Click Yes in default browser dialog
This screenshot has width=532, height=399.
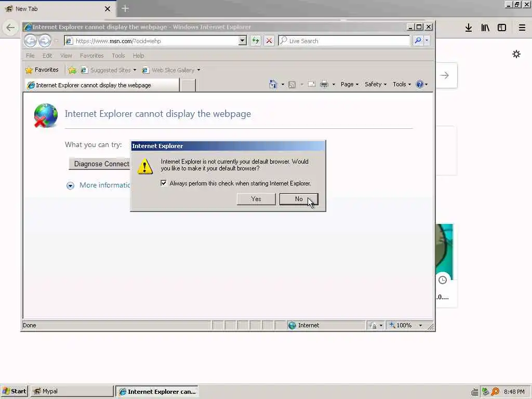click(x=256, y=199)
